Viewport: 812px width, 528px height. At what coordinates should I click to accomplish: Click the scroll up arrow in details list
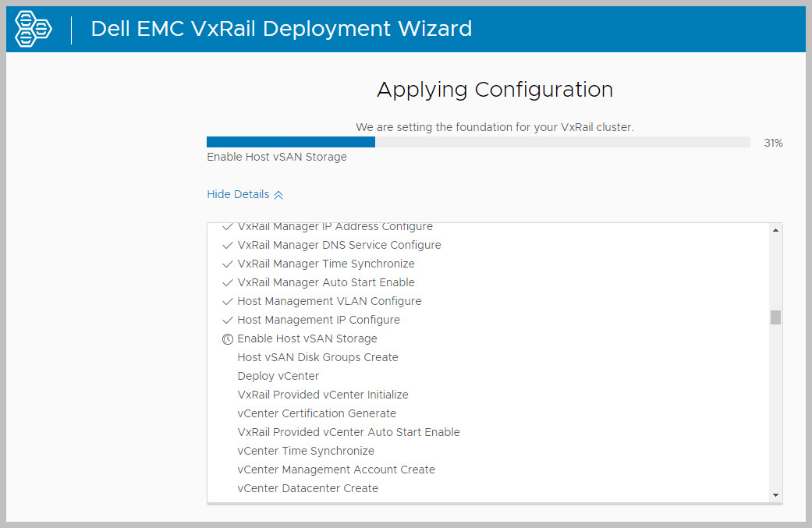coord(775,230)
